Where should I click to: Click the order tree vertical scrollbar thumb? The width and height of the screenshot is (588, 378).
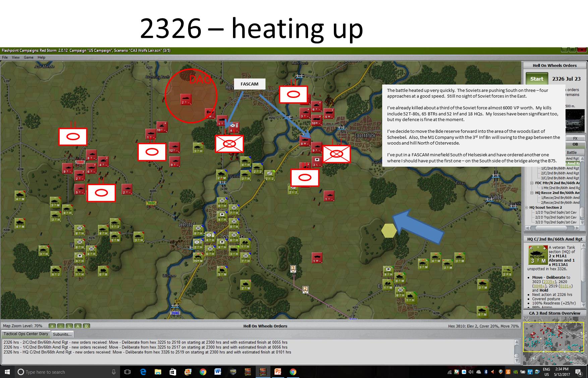click(x=583, y=212)
